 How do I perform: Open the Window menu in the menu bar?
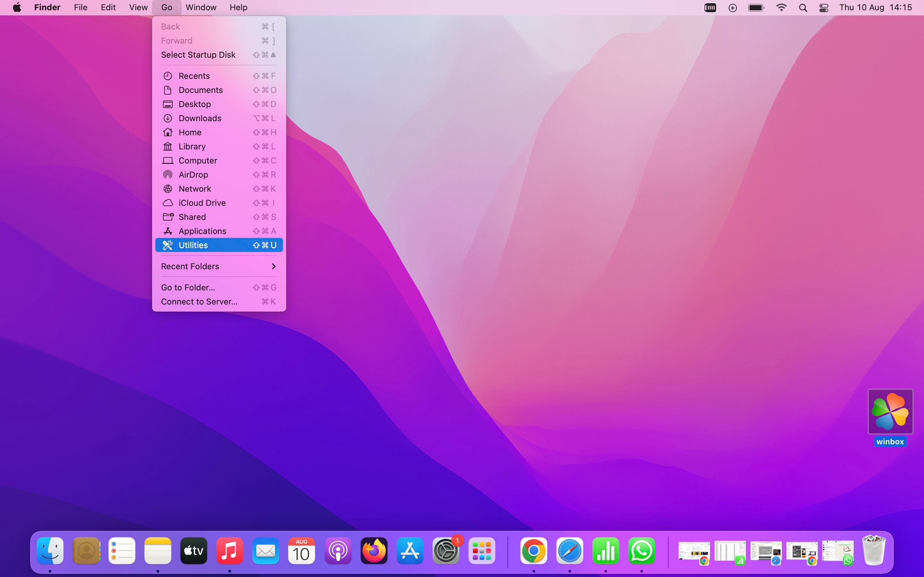(201, 7)
